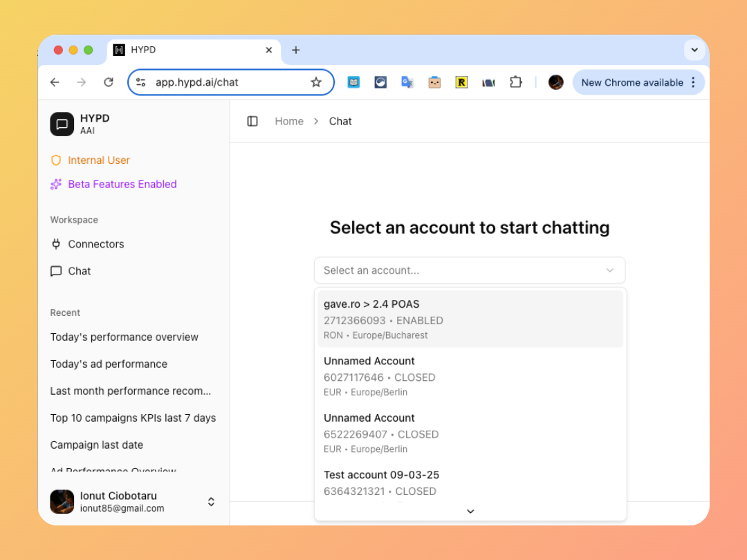The width and height of the screenshot is (747, 560).
Task: Expand more accounts with the down chevron
Action: coord(470,511)
